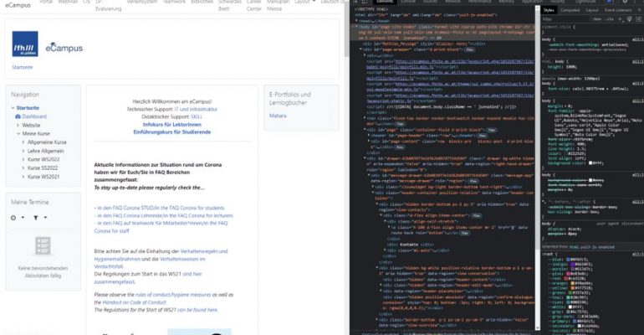Switch to DevTools Console tab
The width and height of the screenshot is (644, 335).
(x=408, y=2)
